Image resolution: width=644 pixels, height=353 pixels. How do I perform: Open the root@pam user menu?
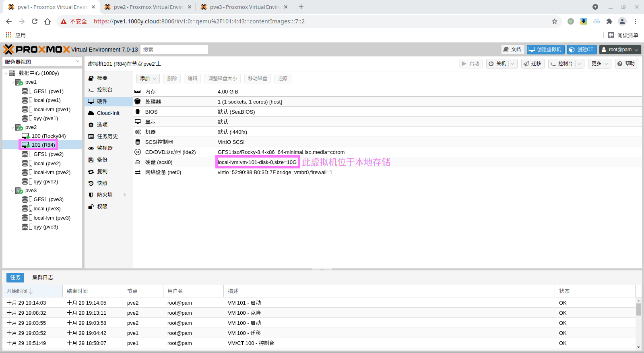tap(620, 50)
